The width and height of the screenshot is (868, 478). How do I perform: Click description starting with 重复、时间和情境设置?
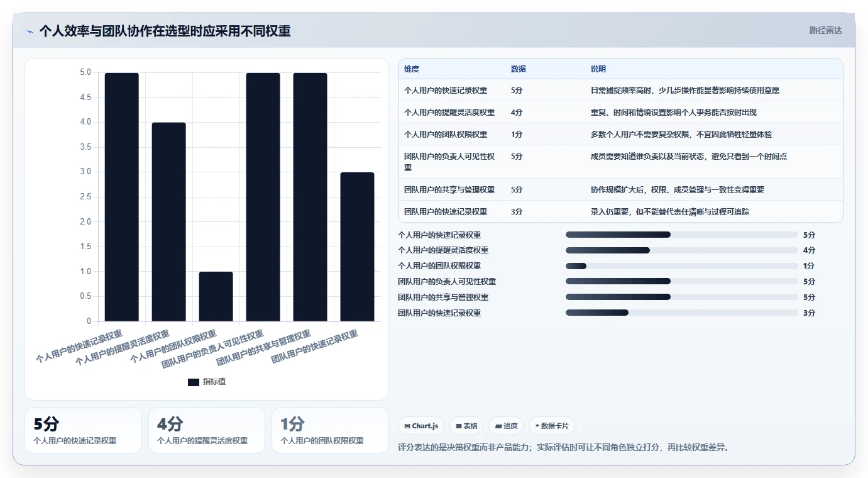(x=674, y=112)
